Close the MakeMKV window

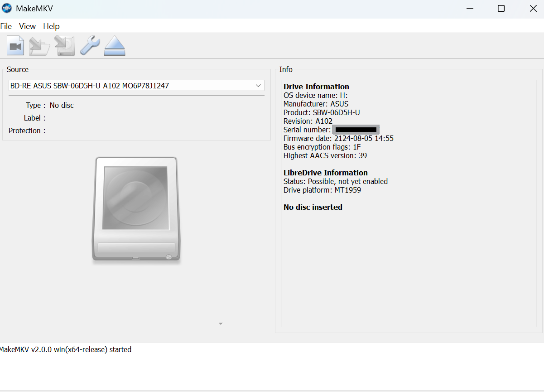(534, 9)
